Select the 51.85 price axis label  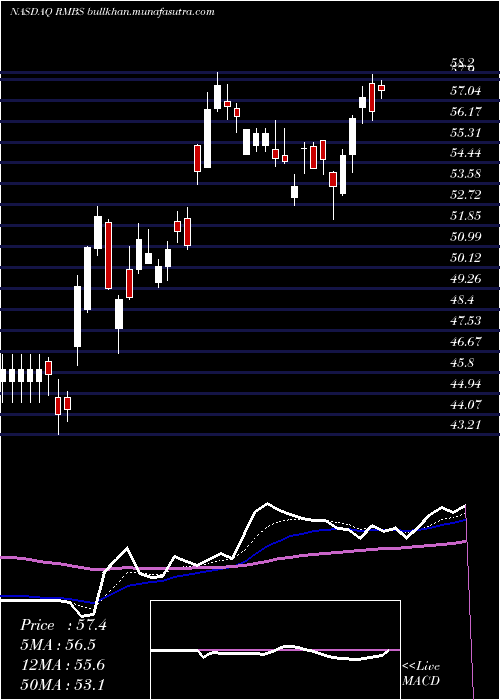(466, 216)
